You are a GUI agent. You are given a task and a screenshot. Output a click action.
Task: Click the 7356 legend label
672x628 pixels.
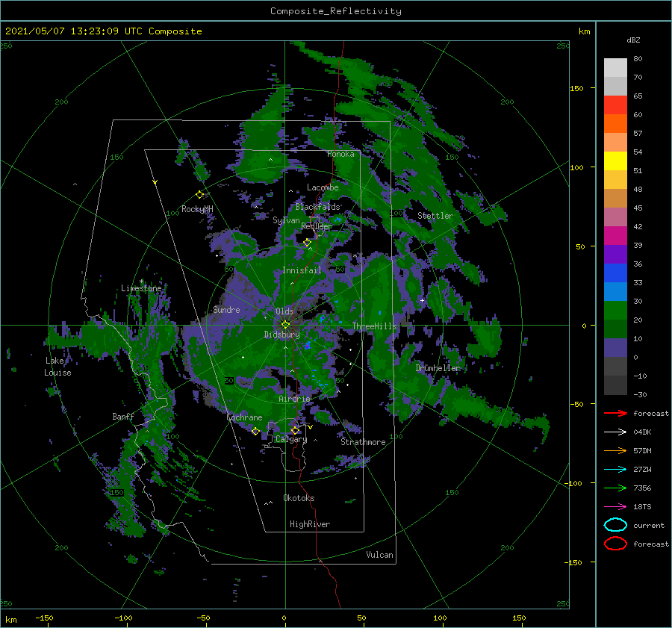tap(642, 488)
